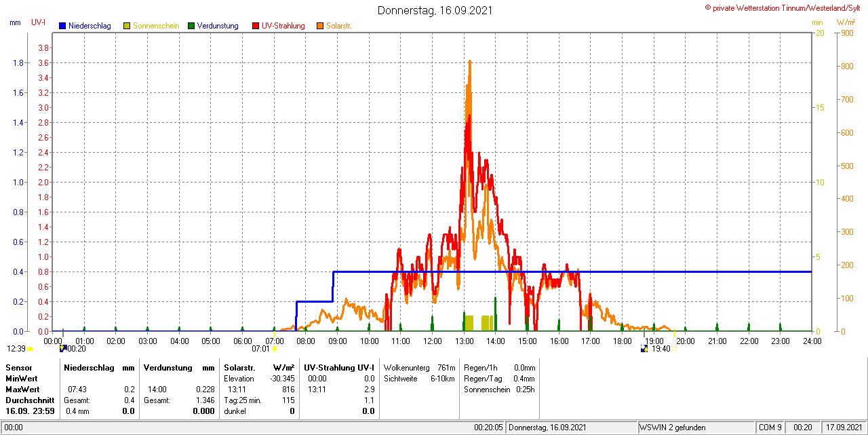Viewport: 868px width, 435px height.
Task: Click the 16.09. 23:59 row label
Action: click(30, 411)
